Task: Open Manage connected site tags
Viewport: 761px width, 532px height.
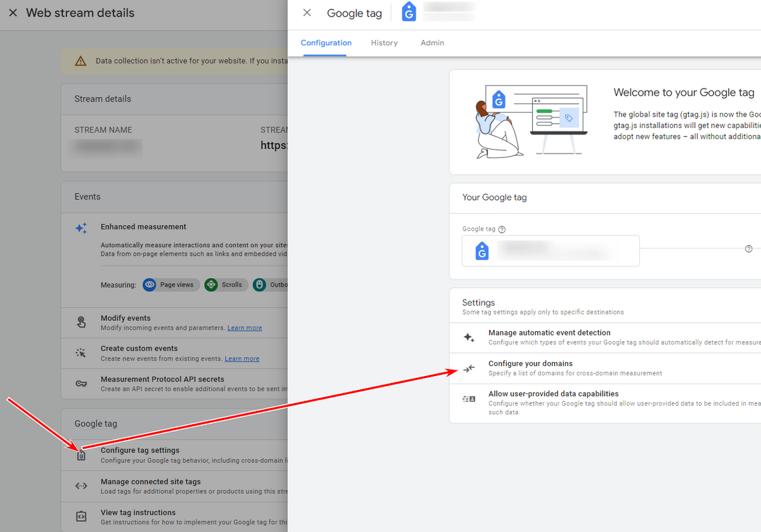Action: (175, 486)
